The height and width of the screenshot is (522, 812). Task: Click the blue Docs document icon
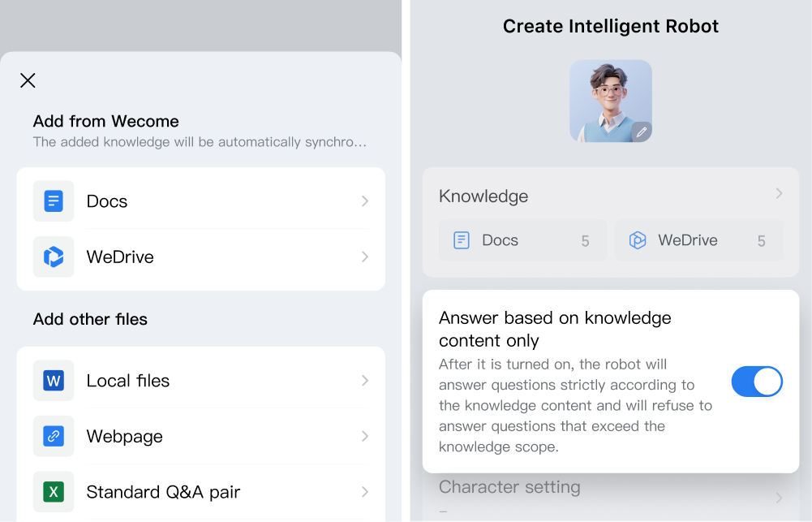(x=54, y=201)
